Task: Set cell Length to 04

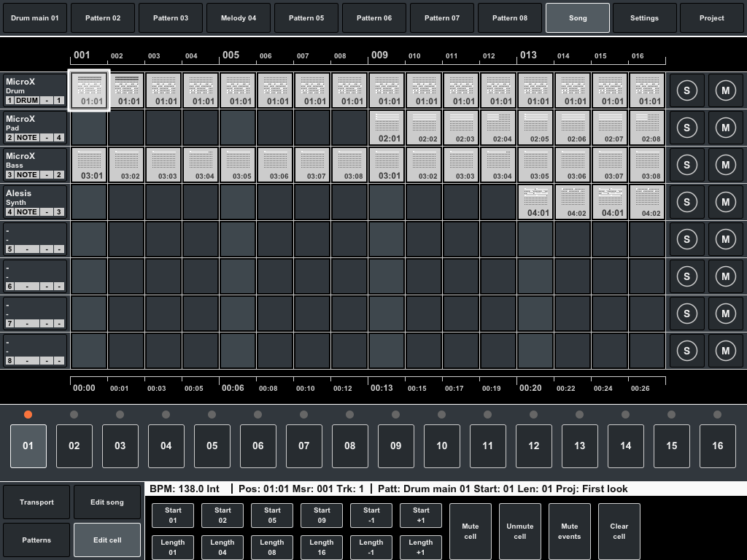Action: point(222,547)
